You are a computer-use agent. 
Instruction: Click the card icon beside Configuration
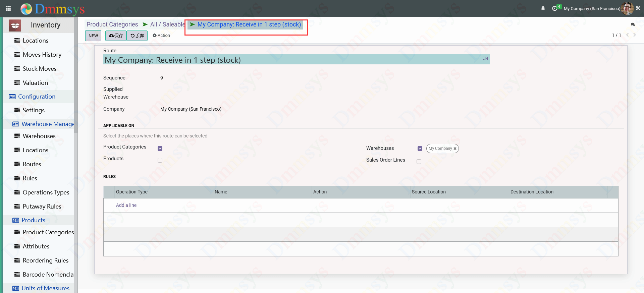coord(12,97)
